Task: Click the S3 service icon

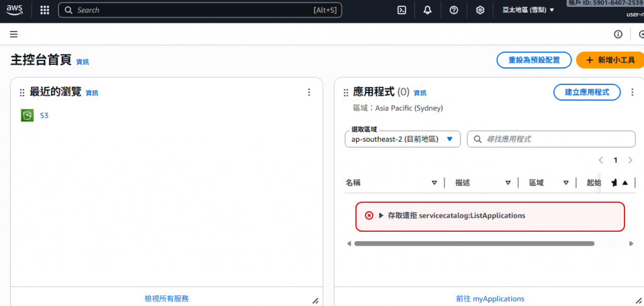Action: pos(28,116)
